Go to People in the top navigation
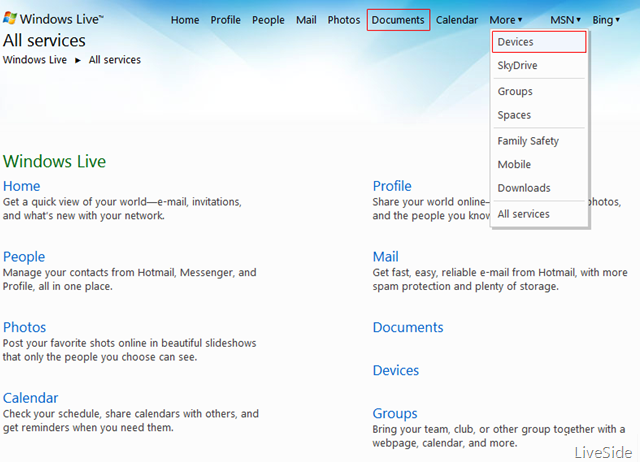 click(268, 20)
